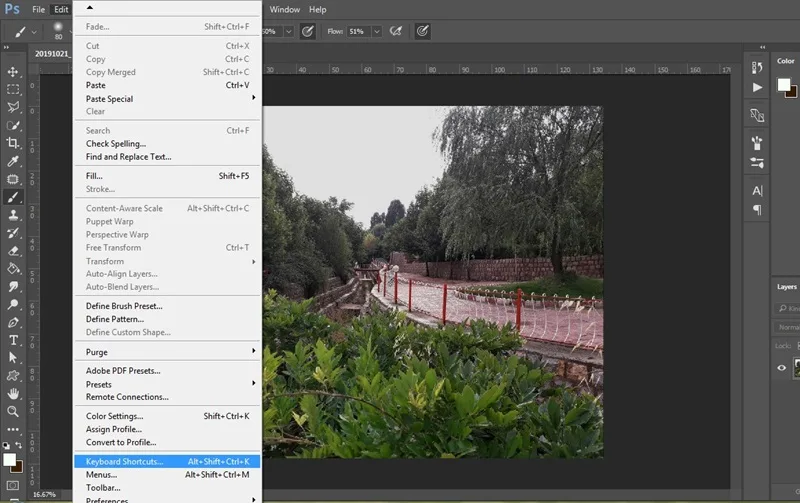Open the Help menu
Image resolution: width=800 pixels, height=503 pixels.
tap(317, 10)
